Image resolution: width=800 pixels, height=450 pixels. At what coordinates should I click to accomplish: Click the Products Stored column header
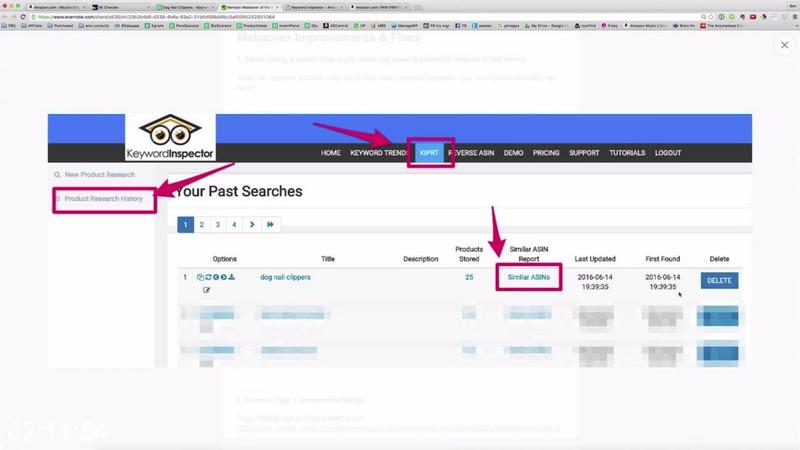pyautogui.click(x=469, y=254)
